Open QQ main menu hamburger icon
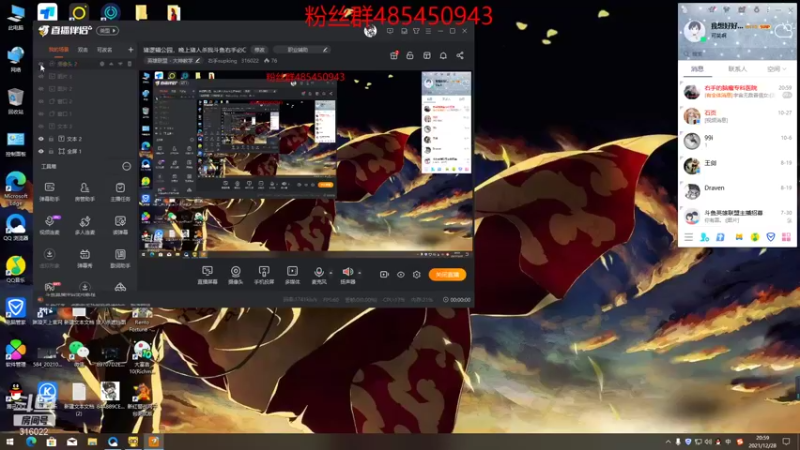This screenshot has height=450, width=800. pyautogui.click(x=688, y=237)
